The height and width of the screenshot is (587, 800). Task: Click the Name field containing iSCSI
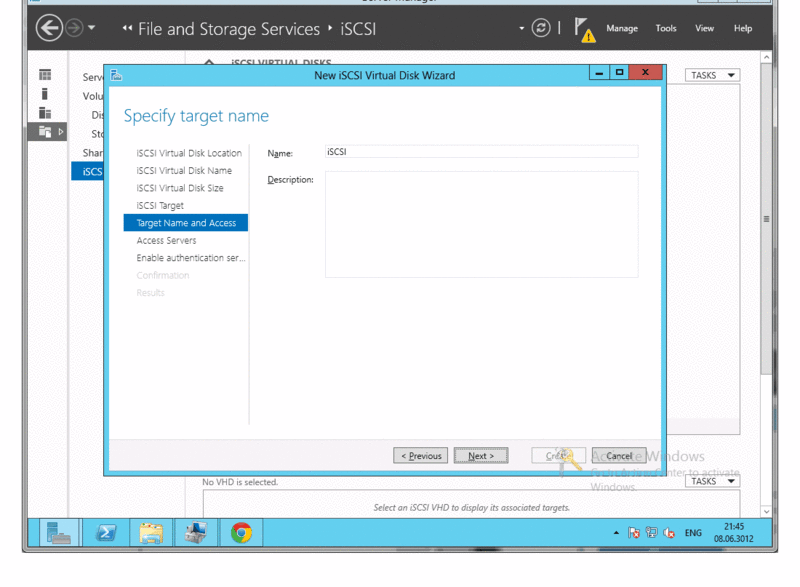481,151
